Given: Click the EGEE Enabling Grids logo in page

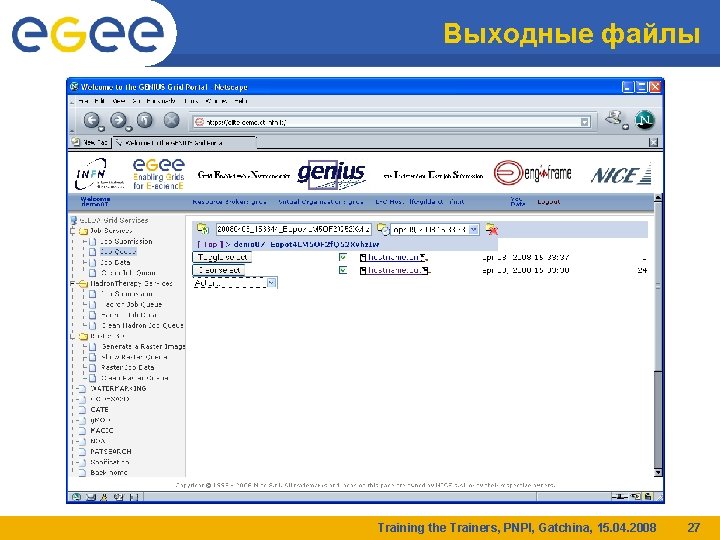Looking at the screenshot, I should click(x=158, y=174).
